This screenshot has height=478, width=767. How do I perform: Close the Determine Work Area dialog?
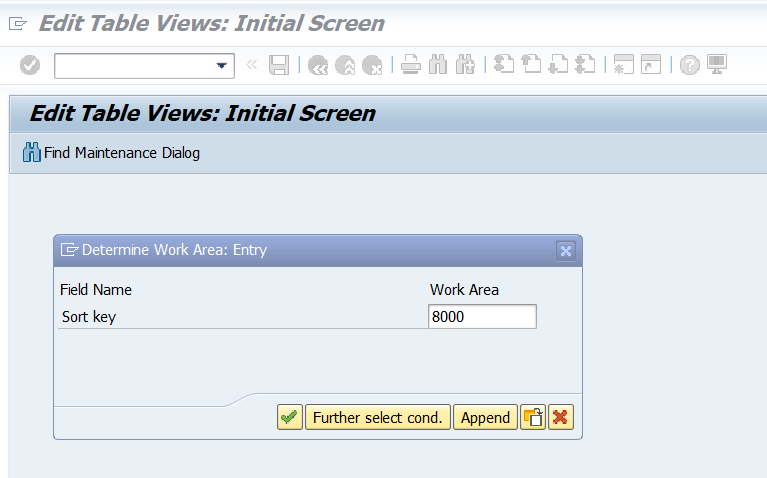click(565, 251)
